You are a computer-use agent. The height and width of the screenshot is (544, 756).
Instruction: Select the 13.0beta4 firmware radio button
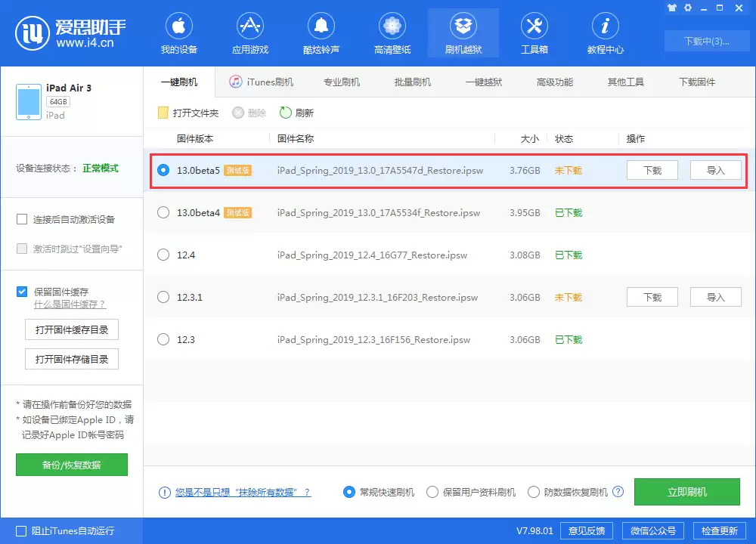163,212
